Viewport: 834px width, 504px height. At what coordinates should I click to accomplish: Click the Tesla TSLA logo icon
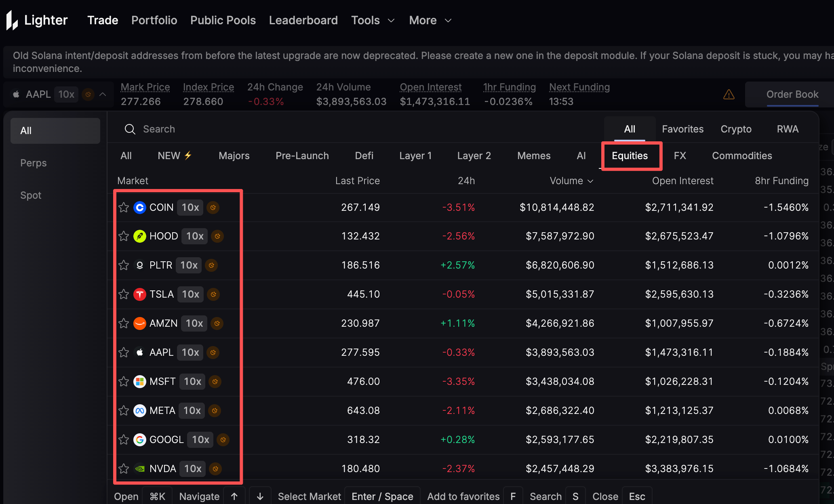tap(140, 294)
